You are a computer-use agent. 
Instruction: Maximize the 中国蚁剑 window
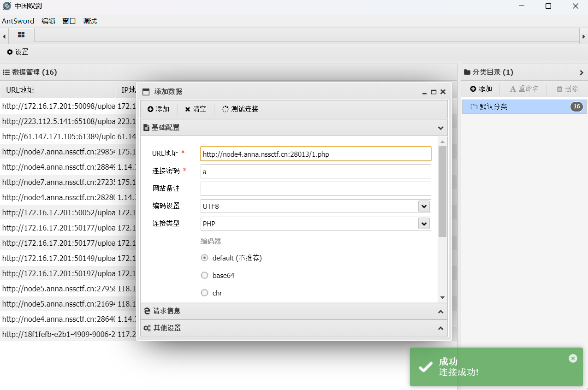548,6
